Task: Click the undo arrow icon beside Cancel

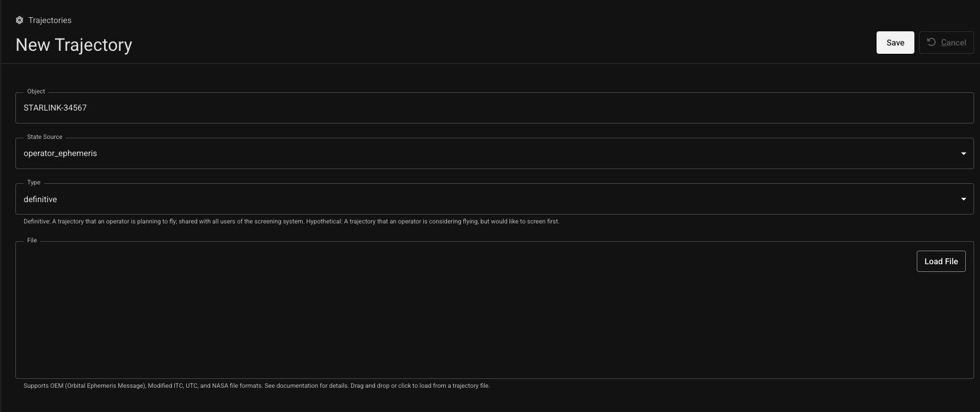Action: pos(931,42)
